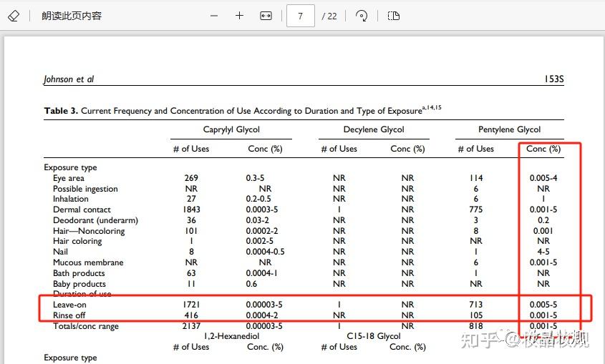605x364 pixels.
Task: Click the 'Pentylene Glycol' column header
Action: pyautogui.click(x=509, y=129)
